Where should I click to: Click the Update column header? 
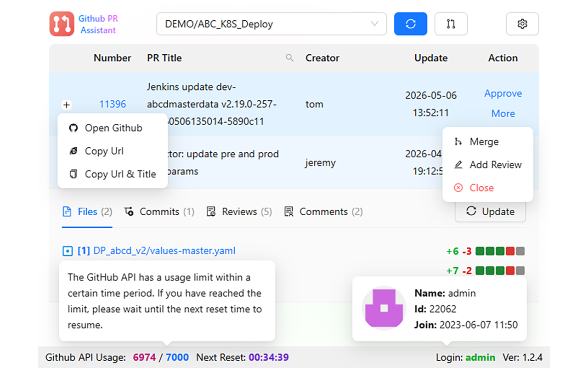tap(431, 58)
